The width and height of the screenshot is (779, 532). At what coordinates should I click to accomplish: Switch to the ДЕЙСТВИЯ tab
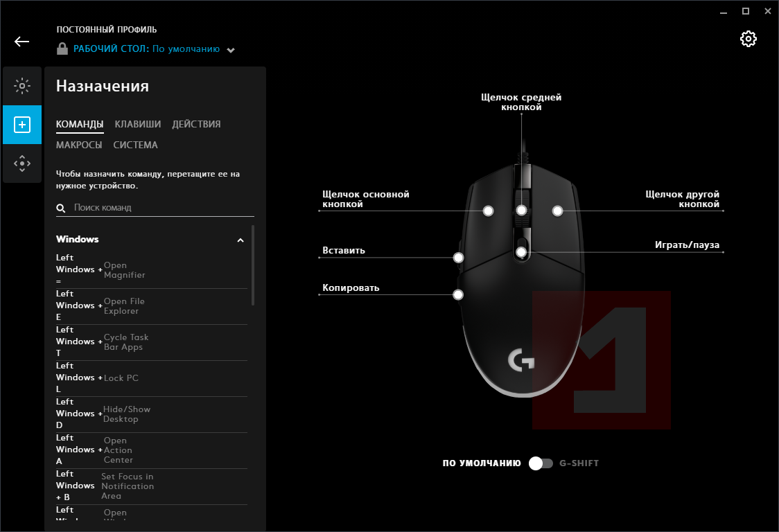coord(196,124)
